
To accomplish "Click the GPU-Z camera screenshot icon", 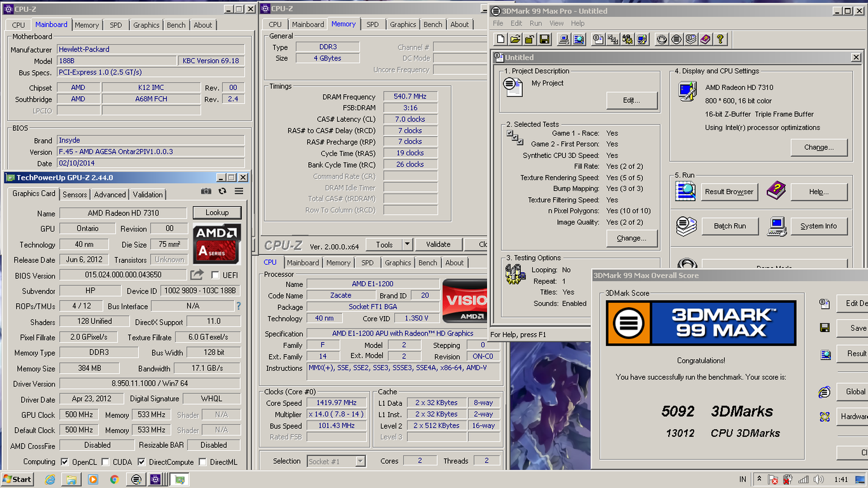I will [206, 191].
